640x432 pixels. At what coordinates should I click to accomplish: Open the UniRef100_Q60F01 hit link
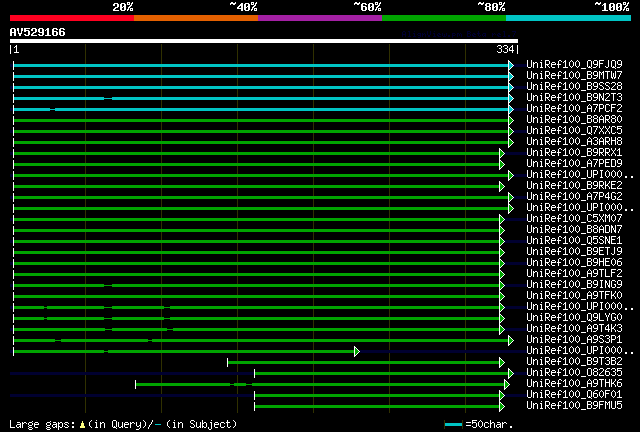point(574,395)
